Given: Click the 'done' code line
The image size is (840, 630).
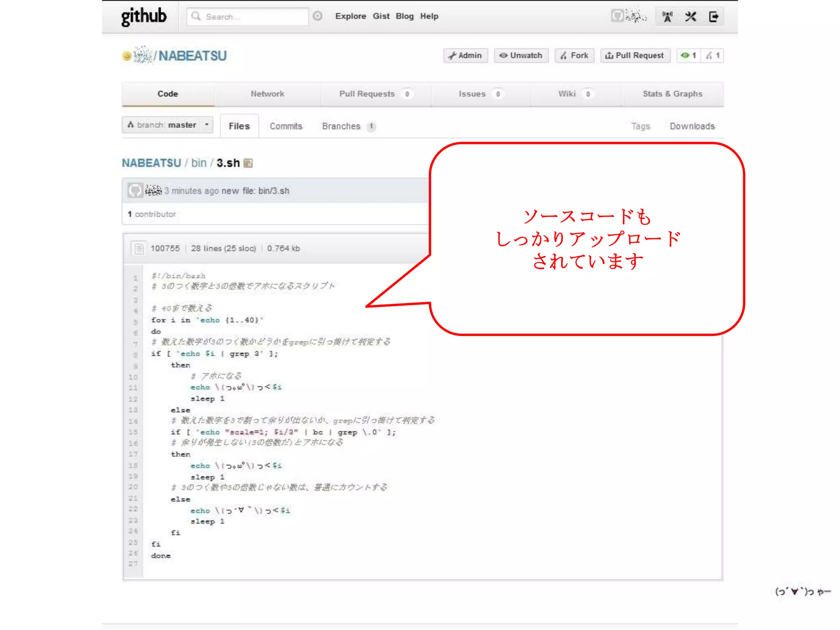Looking at the screenshot, I should pyautogui.click(x=161, y=556).
